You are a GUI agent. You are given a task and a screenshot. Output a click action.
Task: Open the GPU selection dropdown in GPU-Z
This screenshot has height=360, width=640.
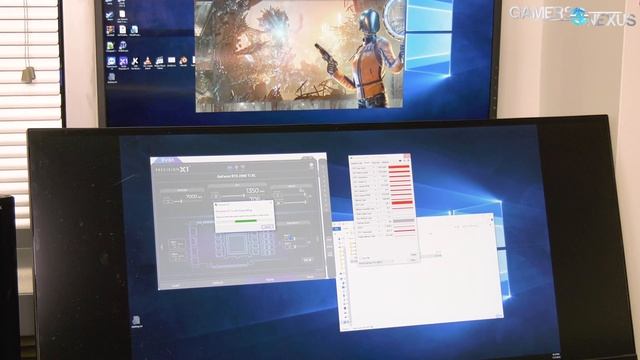pyautogui.click(x=376, y=262)
